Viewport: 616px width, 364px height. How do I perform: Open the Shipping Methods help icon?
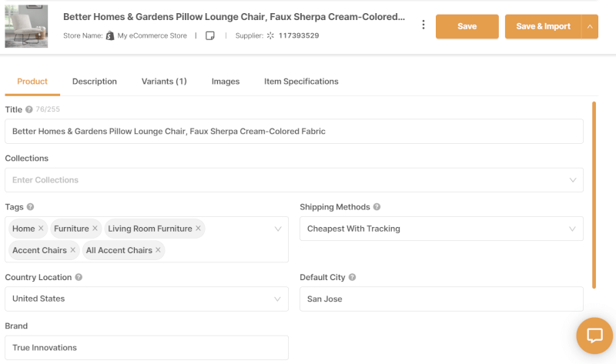[x=377, y=207]
